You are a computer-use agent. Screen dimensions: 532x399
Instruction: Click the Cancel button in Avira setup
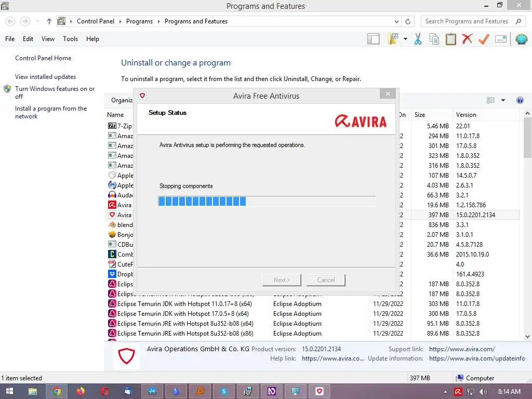[x=326, y=280]
